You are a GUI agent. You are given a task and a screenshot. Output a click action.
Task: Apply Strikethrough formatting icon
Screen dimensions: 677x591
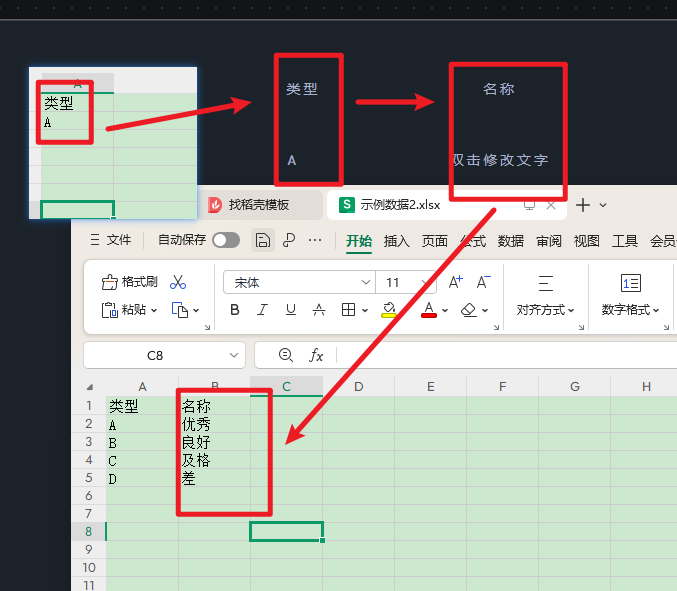(319, 310)
